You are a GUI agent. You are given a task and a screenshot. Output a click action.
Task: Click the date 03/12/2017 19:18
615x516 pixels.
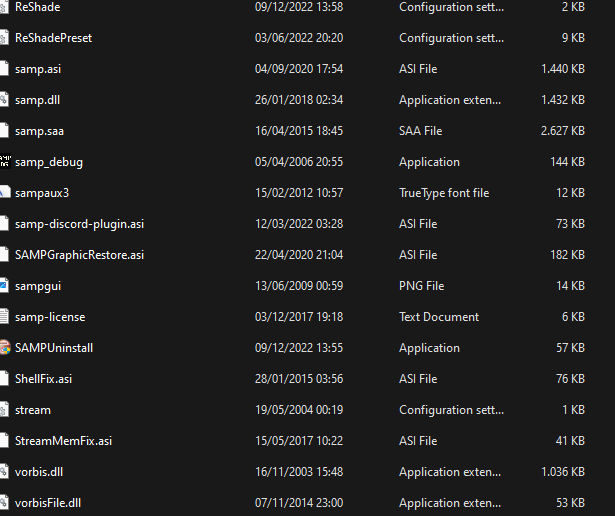pos(299,316)
